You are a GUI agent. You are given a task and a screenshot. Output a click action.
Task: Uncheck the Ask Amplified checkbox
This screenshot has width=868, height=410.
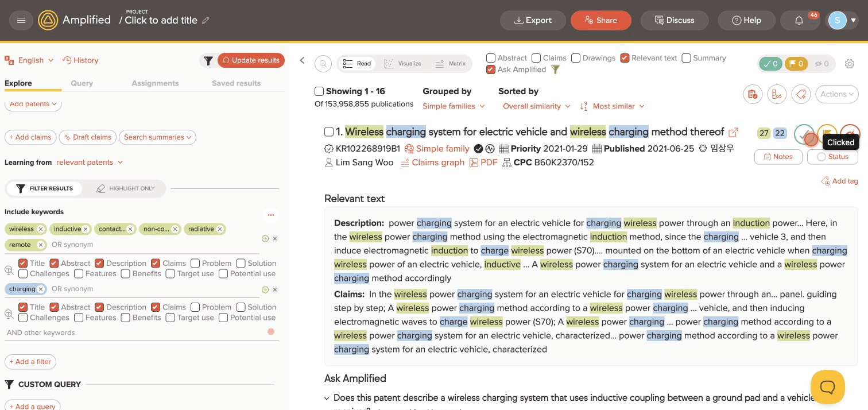491,69
